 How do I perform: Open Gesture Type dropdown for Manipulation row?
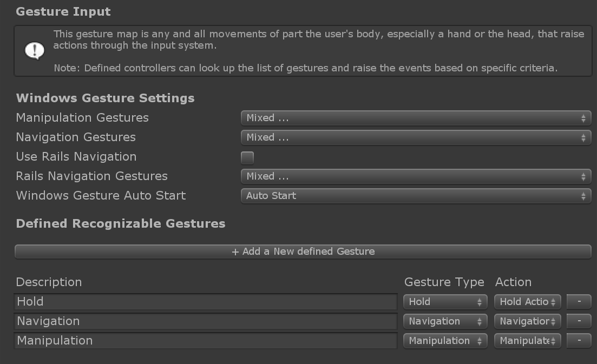445,341
